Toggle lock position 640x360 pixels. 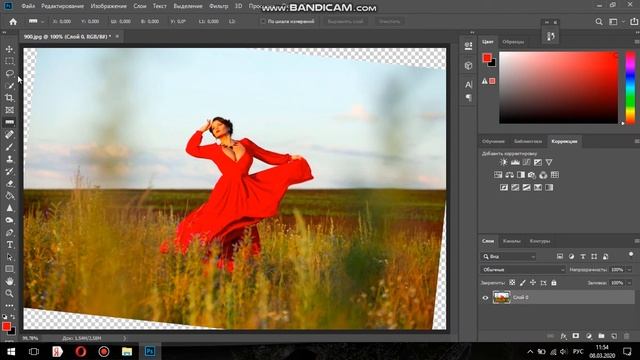click(533, 283)
